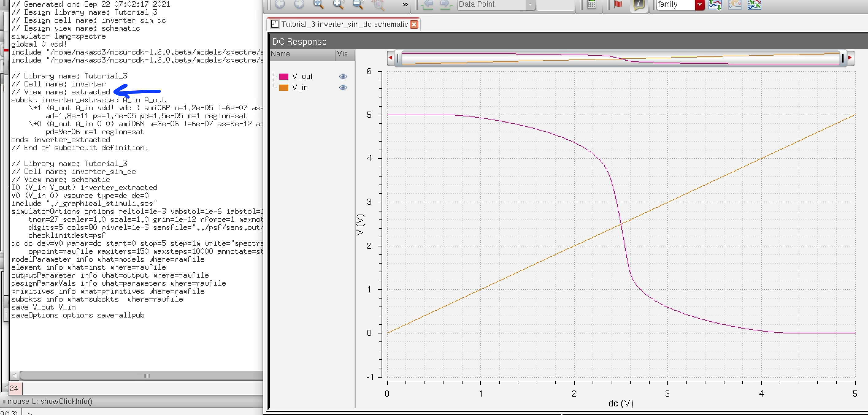Select the V_out trace name
This screenshot has height=415, width=868.
click(302, 76)
